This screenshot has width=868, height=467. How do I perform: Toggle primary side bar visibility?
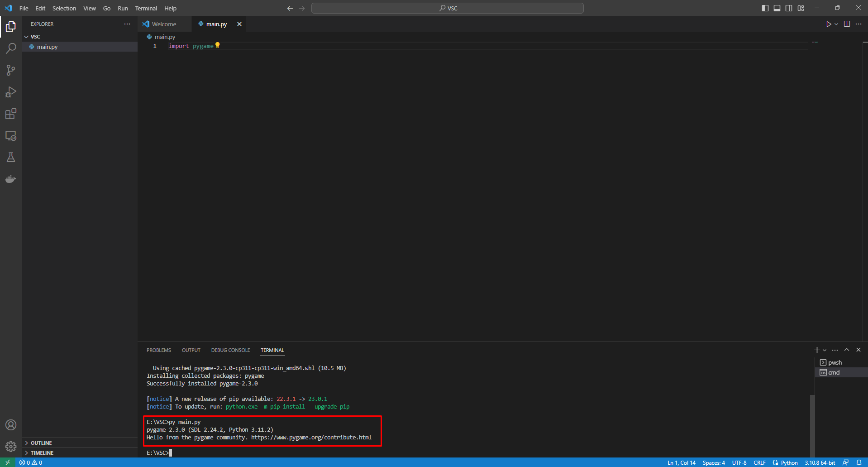(x=765, y=8)
